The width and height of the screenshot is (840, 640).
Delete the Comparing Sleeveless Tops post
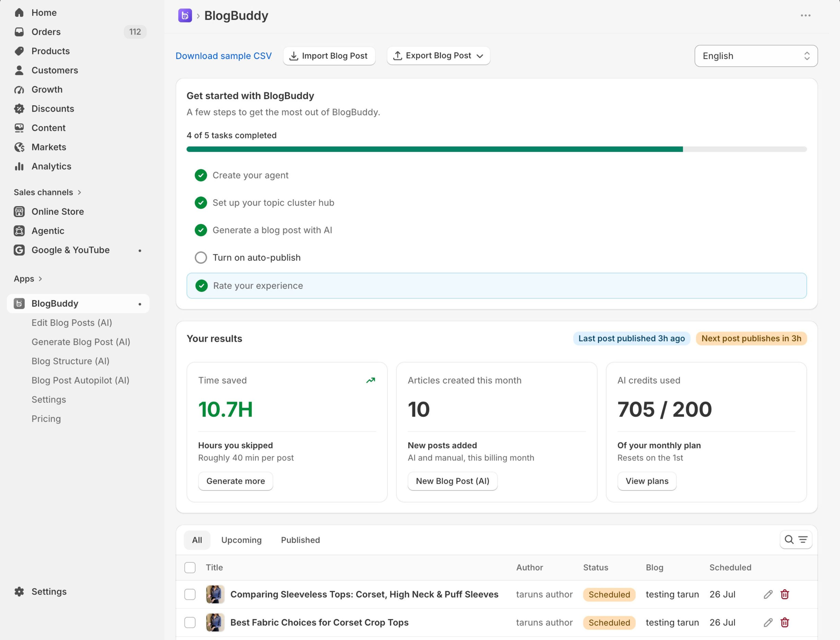point(785,594)
